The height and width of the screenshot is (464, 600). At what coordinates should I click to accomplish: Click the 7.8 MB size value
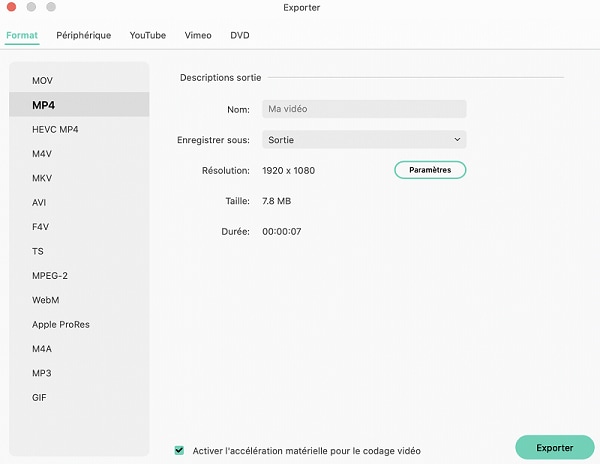(x=276, y=201)
